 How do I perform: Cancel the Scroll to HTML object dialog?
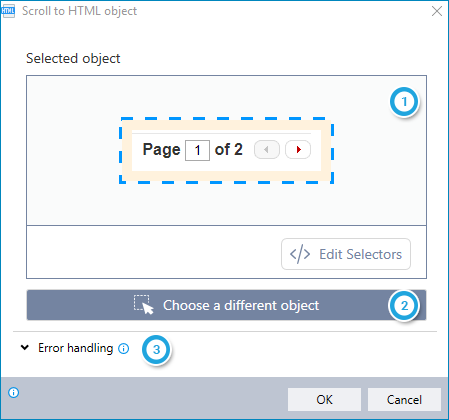click(x=404, y=399)
